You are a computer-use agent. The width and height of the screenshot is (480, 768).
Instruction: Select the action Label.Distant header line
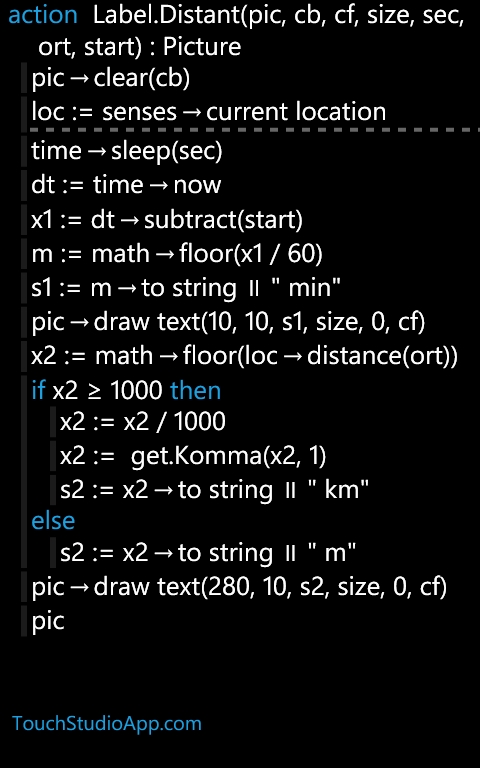(x=236, y=31)
